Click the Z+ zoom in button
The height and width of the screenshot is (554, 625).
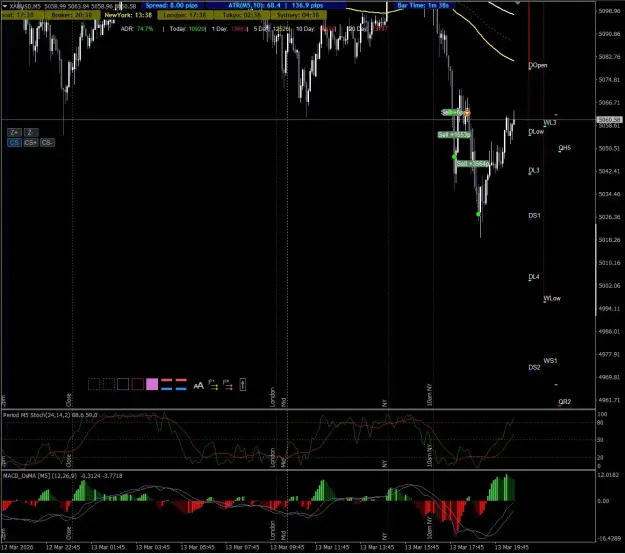pyautogui.click(x=14, y=132)
